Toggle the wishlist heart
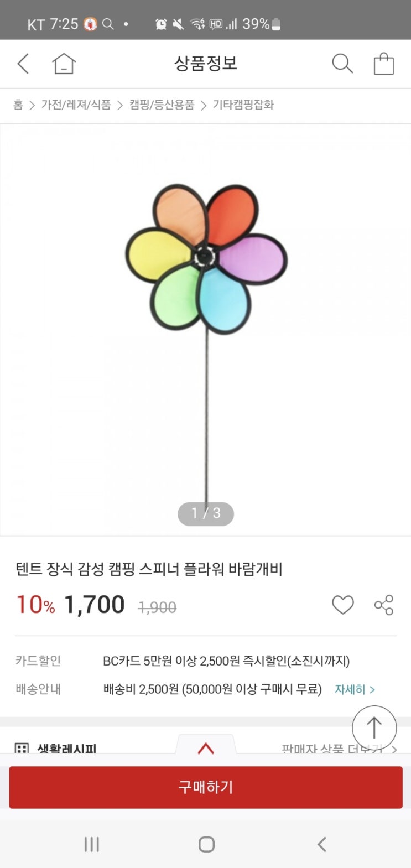This screenshot has height=868, width=411. point(342,605)
